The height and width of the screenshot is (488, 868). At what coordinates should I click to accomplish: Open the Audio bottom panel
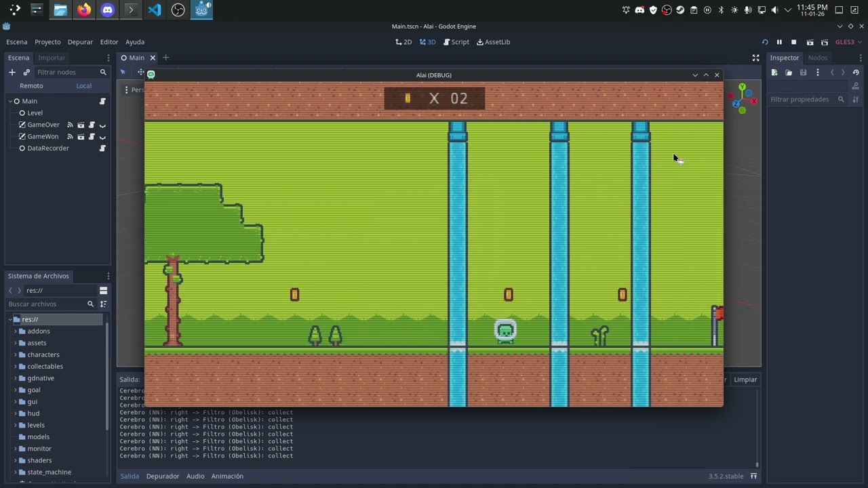click(195, 476)
